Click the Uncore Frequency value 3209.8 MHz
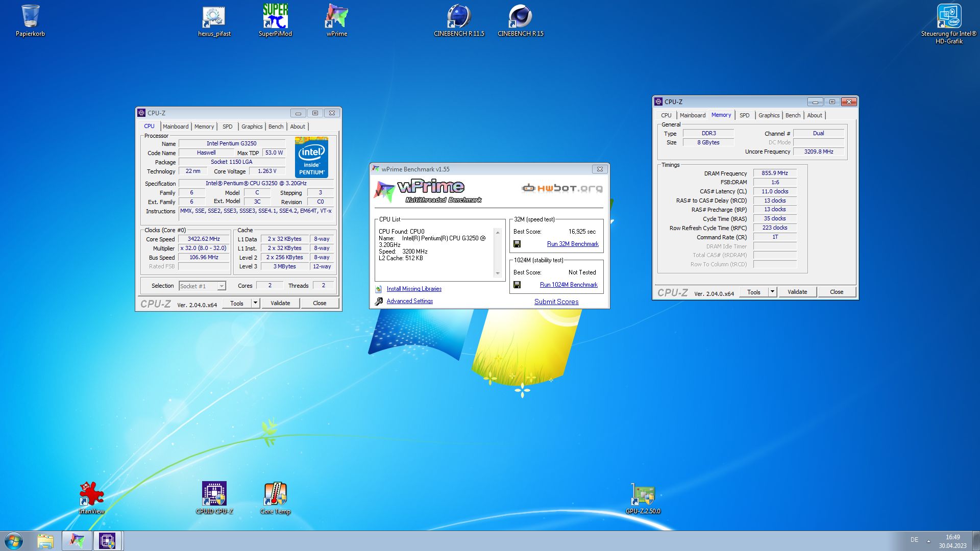The image size is (980, 551). tap(819, 152)
